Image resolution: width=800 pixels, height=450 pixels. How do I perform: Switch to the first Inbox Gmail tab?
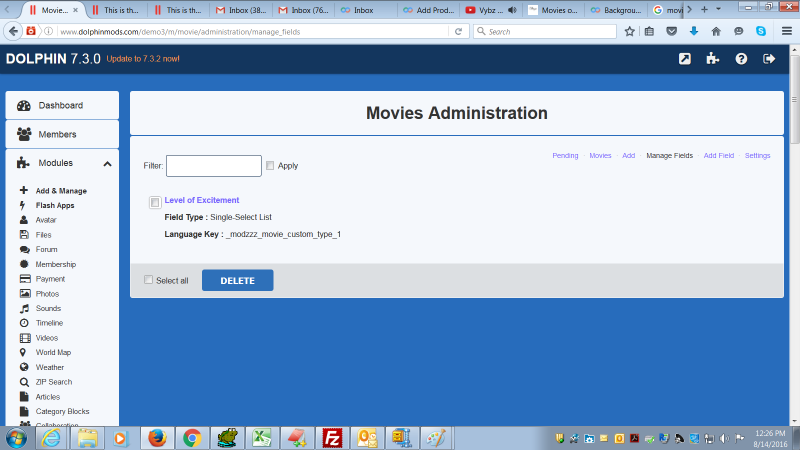pos(241,10)
